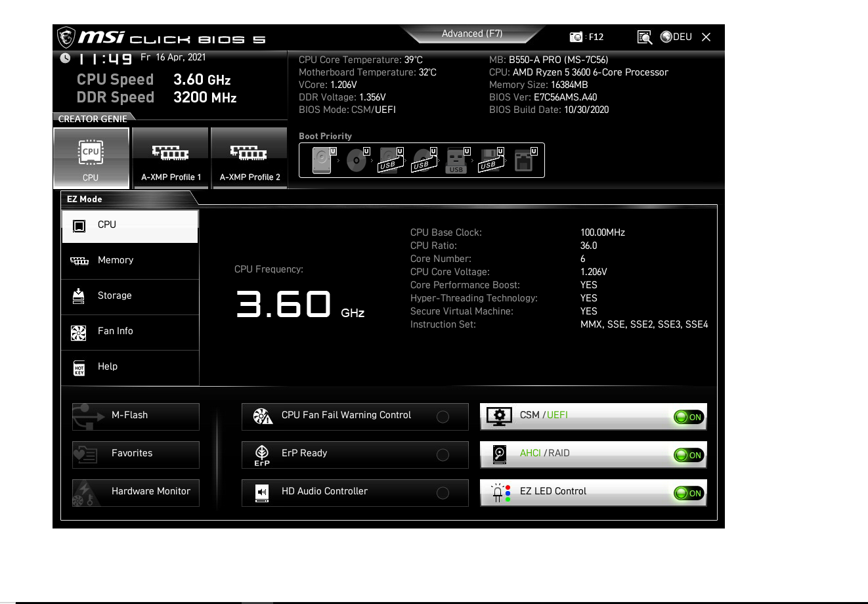This screenshot has width=868, height=604.
Task: Click the ErP leaf icon
Action: pyautogui.click(x=262, y=455)
